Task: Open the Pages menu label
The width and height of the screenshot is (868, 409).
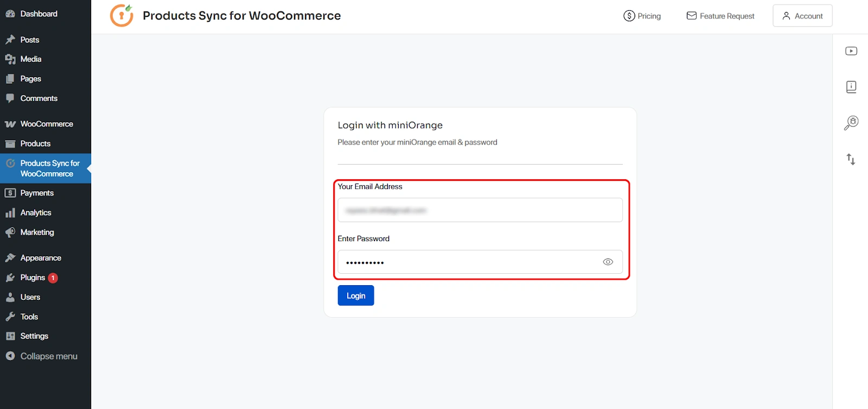Action: [x=31, y=79]
